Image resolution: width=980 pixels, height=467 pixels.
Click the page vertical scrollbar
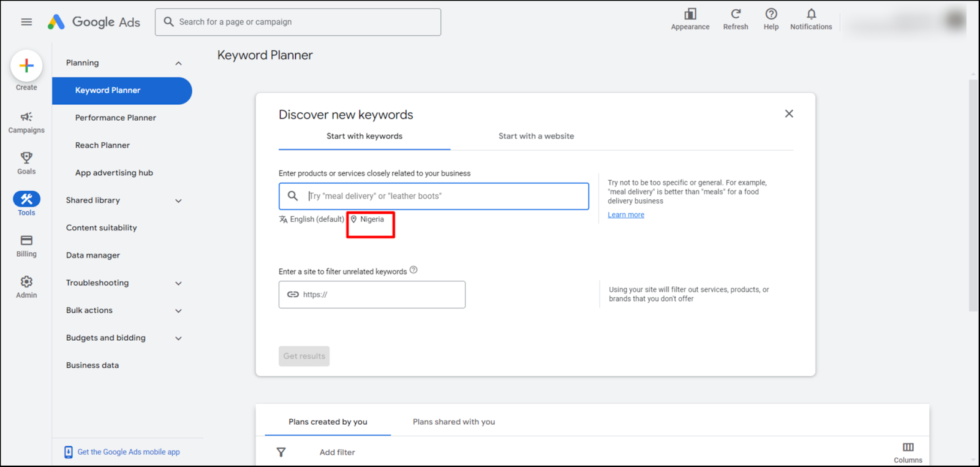click(x=973, y=197)
